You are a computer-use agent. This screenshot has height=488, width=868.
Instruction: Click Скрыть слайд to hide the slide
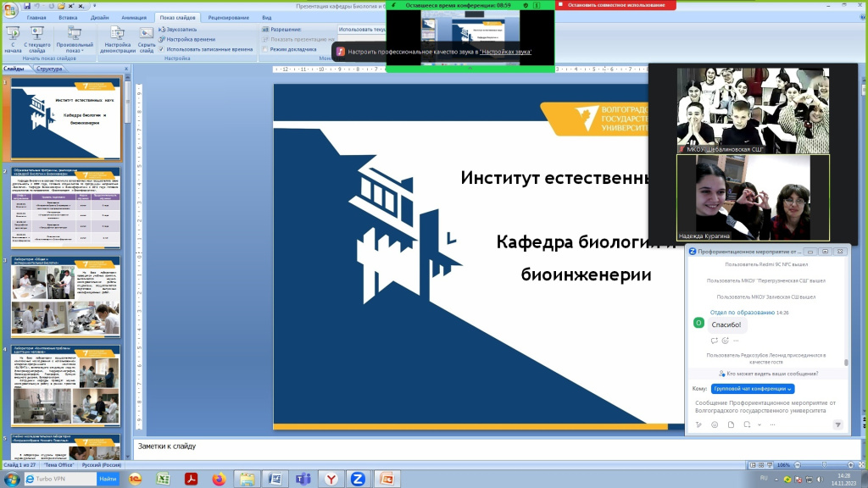146,39
